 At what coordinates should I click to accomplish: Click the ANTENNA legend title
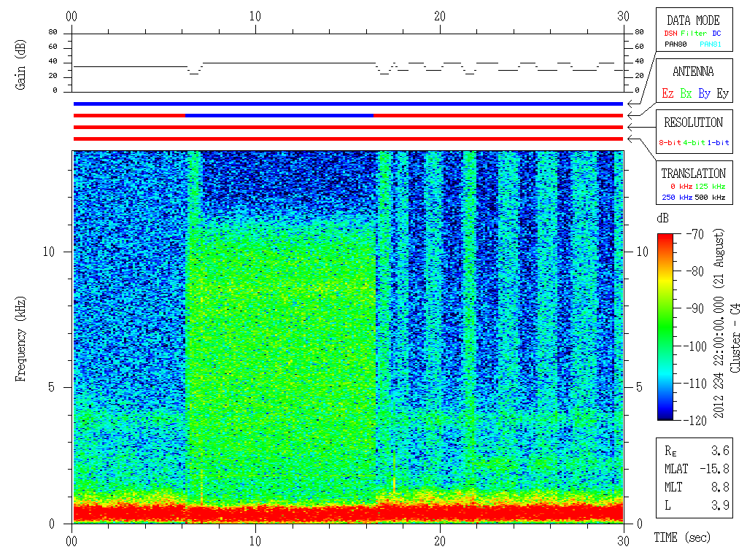point(693,71)
